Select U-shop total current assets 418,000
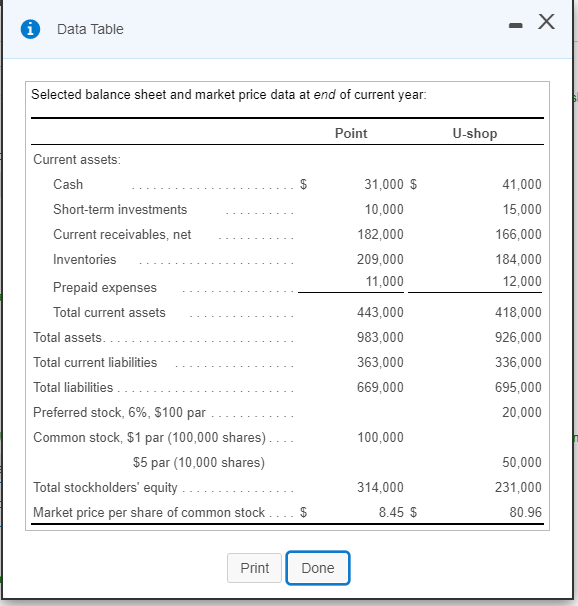This screenshot has height=606, width=578. coord(518,312)
